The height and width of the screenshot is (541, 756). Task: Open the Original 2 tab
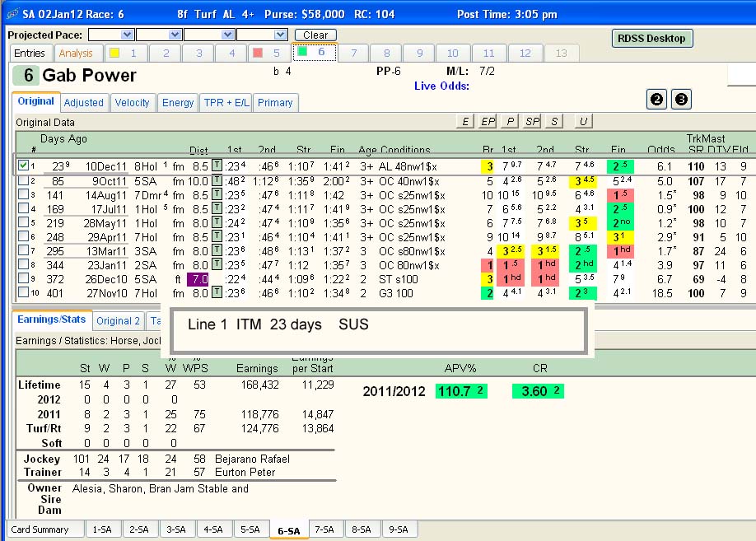tap(118, 320)
